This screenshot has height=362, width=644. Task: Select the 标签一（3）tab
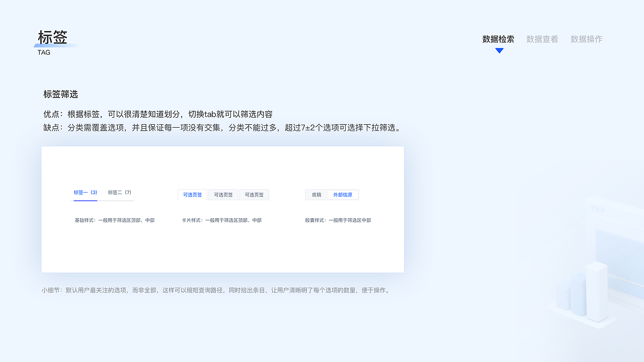click(85, 192)
